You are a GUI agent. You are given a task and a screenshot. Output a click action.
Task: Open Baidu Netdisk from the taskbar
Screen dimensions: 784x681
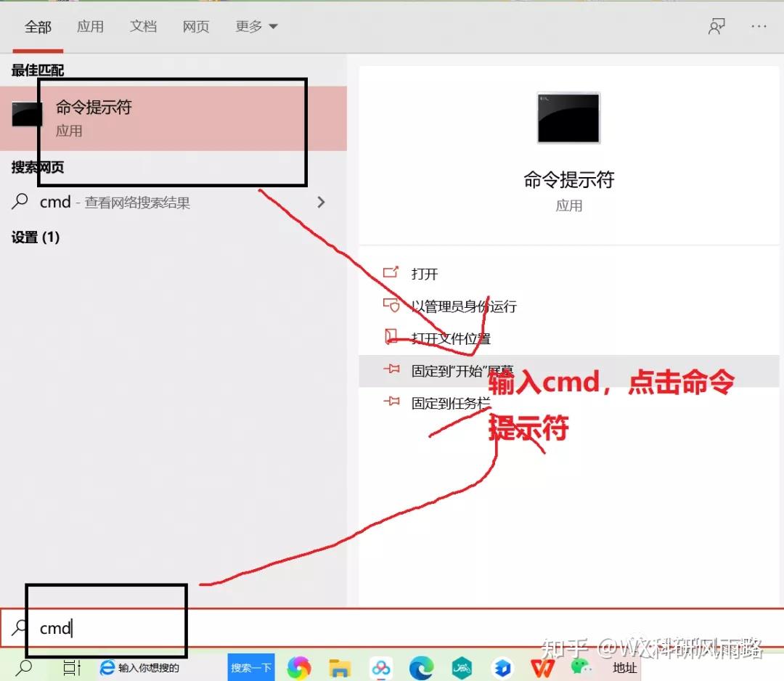[x=380, y=668]
